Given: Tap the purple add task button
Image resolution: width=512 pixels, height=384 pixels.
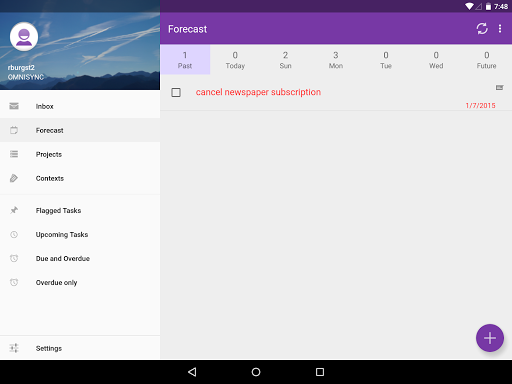Looking at the screenshot, I should point(490,338).
